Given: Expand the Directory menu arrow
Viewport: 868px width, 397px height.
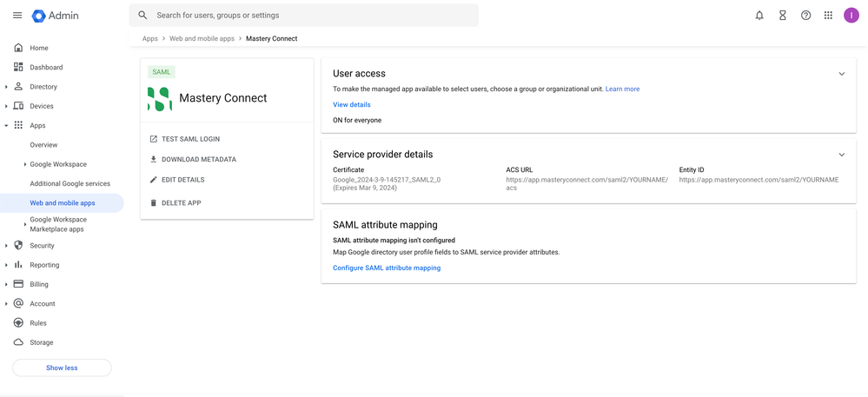Looking at the screenshot, I should pos(6,87).
